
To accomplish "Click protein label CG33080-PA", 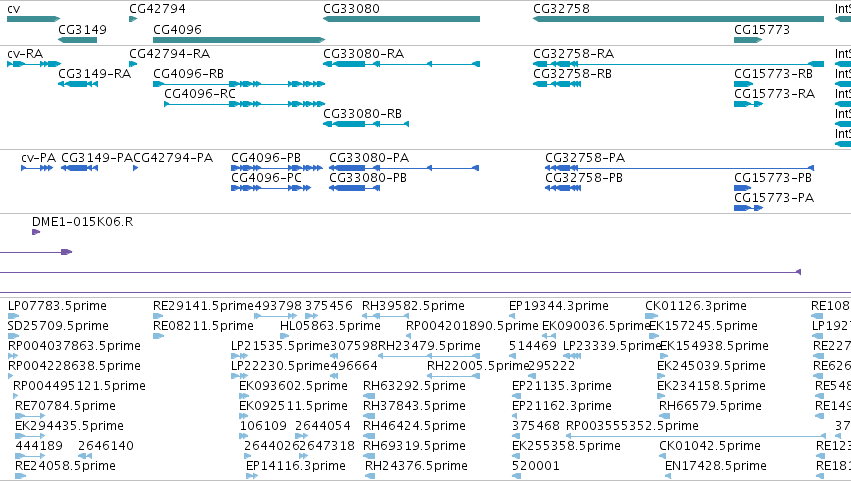I will tap(369, 158).
